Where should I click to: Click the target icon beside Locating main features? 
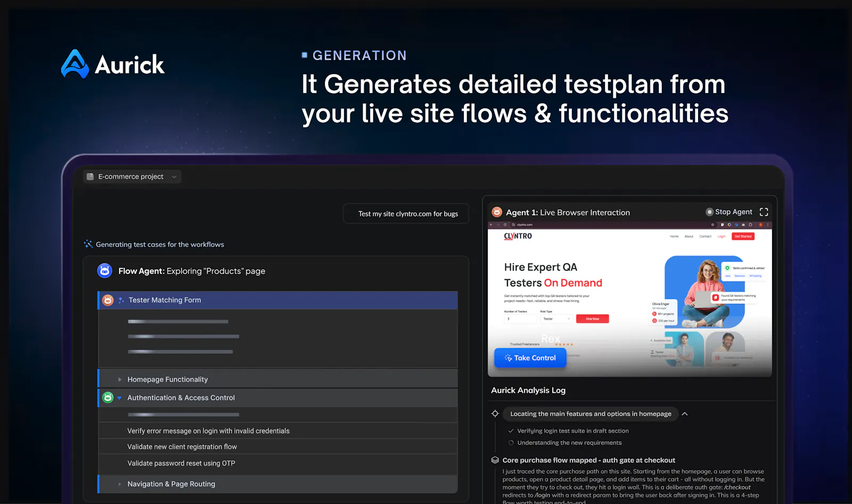click(495, 414)
